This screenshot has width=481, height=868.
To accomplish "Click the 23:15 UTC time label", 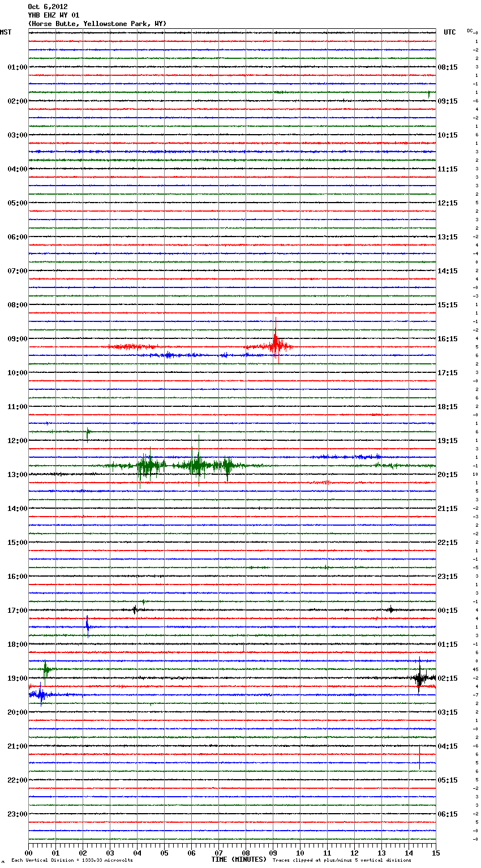I will pyautogui.click(x=448, y=577).
